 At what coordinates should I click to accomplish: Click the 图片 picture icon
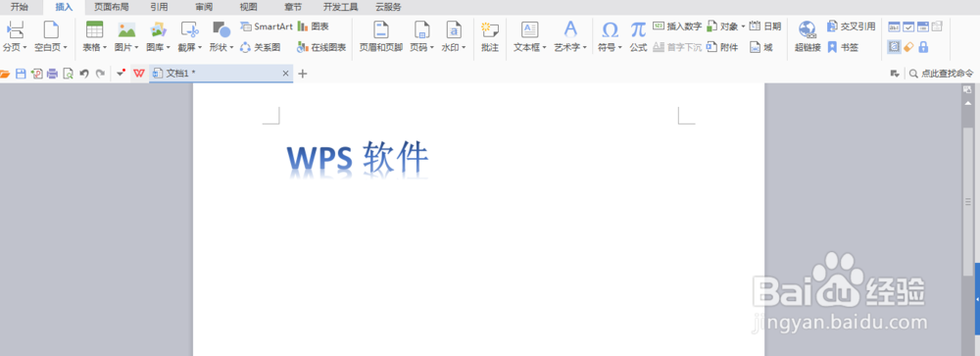(x=126, y=29)
